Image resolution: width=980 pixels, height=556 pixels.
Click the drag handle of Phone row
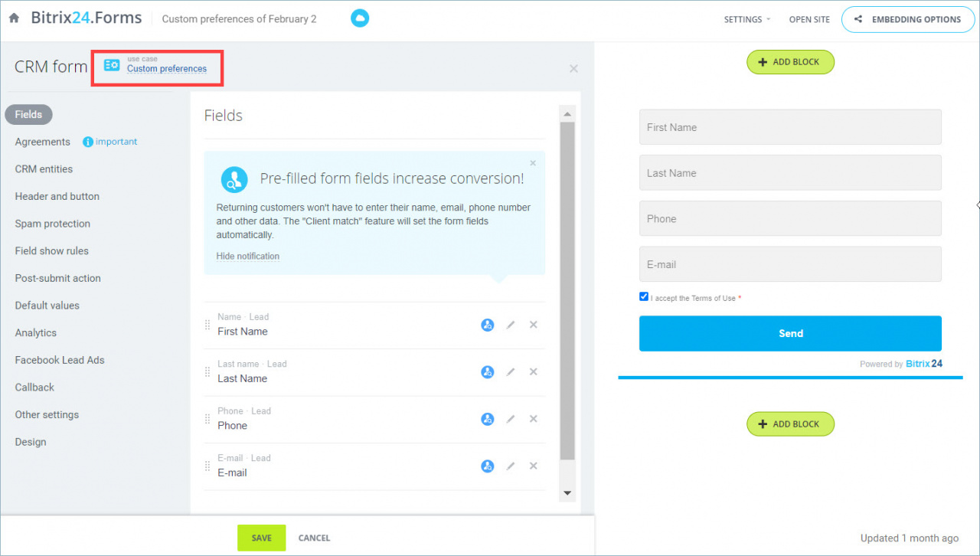tap(207, 419)
